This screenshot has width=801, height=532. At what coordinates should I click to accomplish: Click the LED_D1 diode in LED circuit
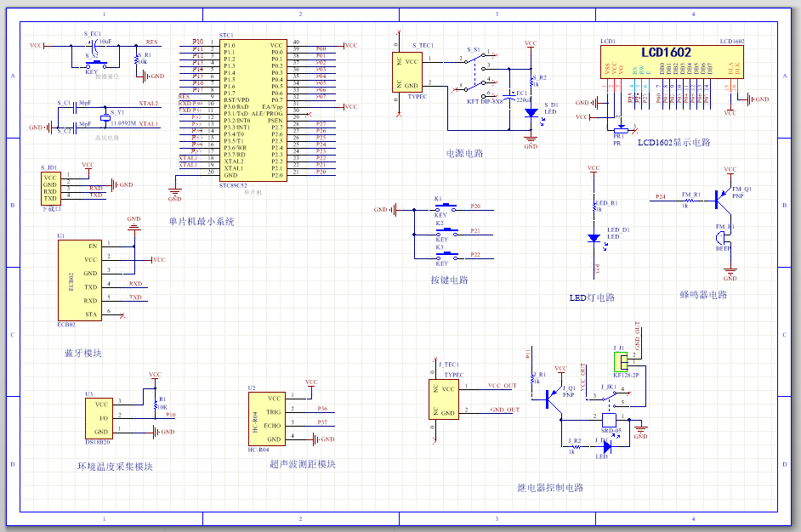click(x=594, y=239)
